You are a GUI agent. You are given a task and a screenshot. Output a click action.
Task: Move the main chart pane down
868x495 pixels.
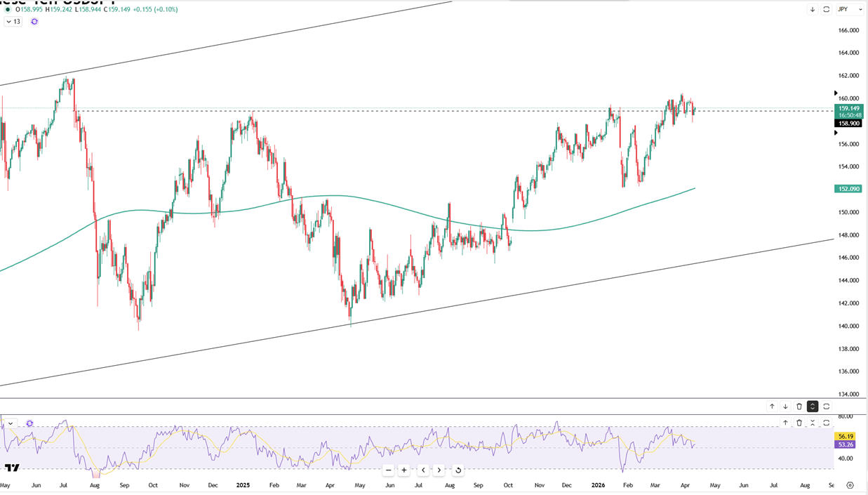813,9
